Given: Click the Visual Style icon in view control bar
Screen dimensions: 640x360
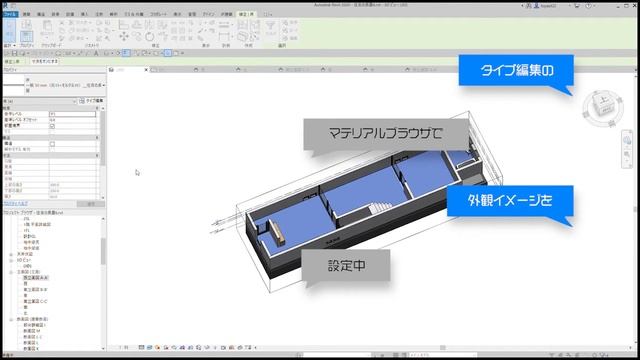Looking at the screenshot, I should [149, 348].
